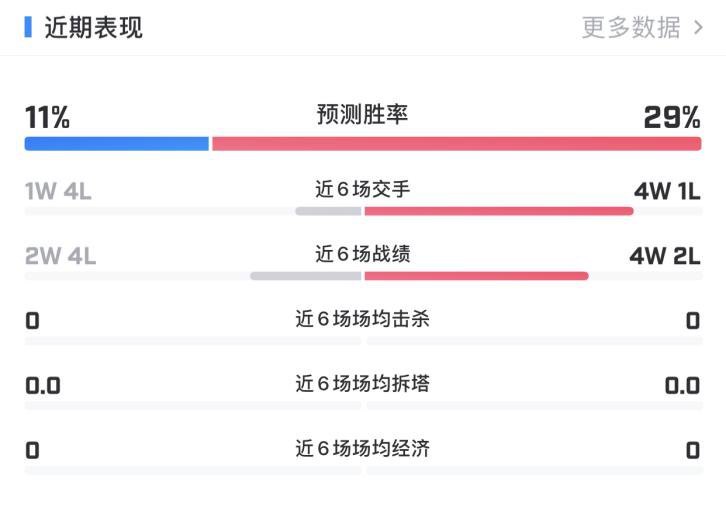
Task: Select the 11% prediction value
Action: coord(47,117)
